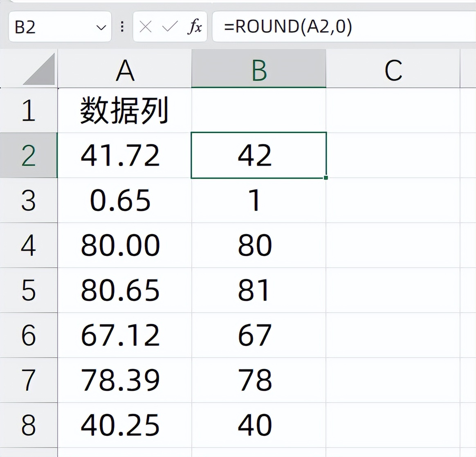Click cell B7 showing 78
The width and height of the screenshot is (476, 457).
[x=259, y=380]
